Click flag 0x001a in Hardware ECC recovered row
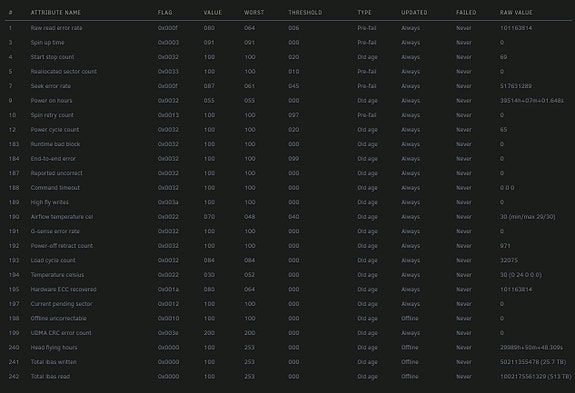 168,289
